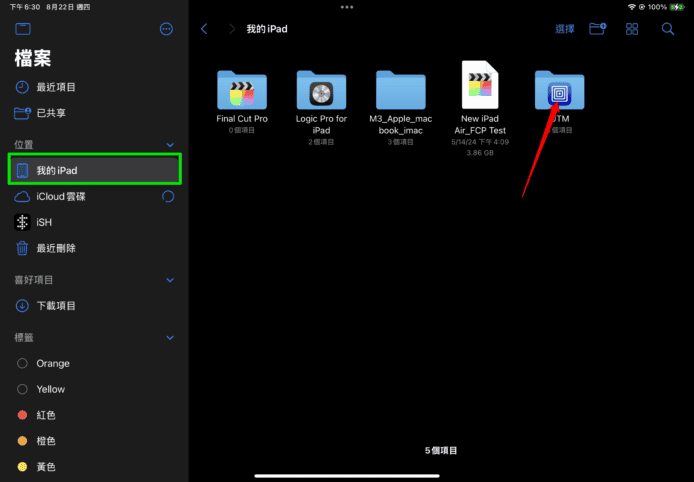Click the search magnifier icon
694x482 pixels.
pos(667,29)
